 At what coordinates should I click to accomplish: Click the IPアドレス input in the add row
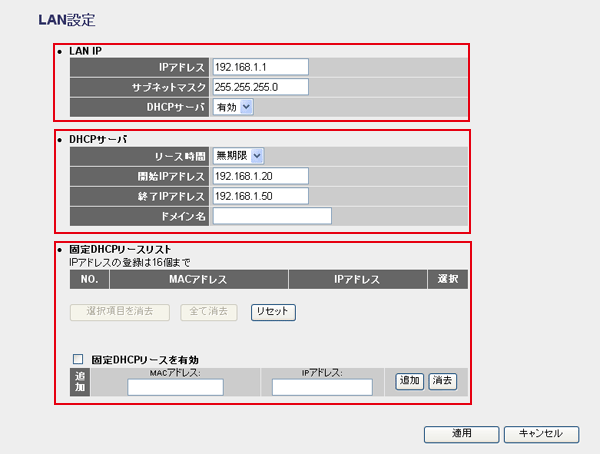[x=322, y=387]
